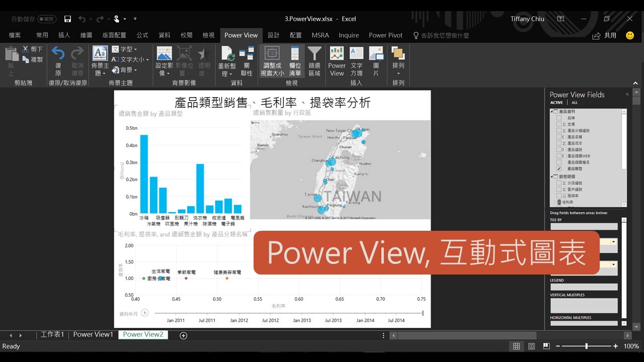Click 設定影像 set image button
The image size is (644, 362).
point(164,61)
